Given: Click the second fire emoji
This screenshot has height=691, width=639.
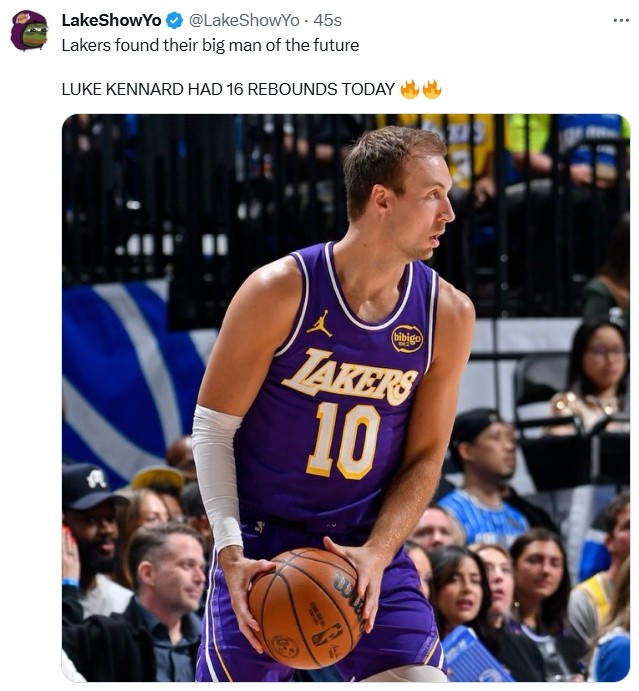Looking at the screenshot, I should click(432, 89).
